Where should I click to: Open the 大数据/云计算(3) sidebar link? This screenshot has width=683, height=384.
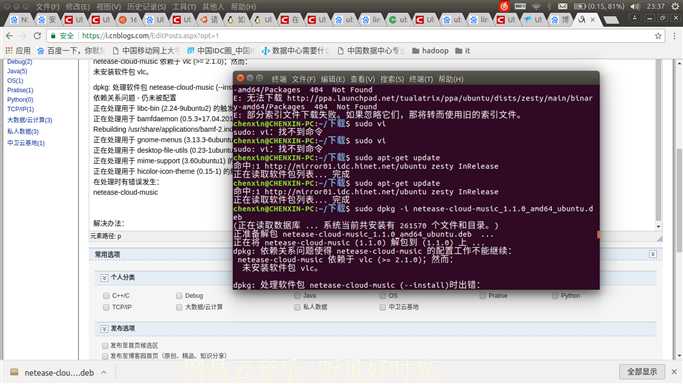point(30,120)
